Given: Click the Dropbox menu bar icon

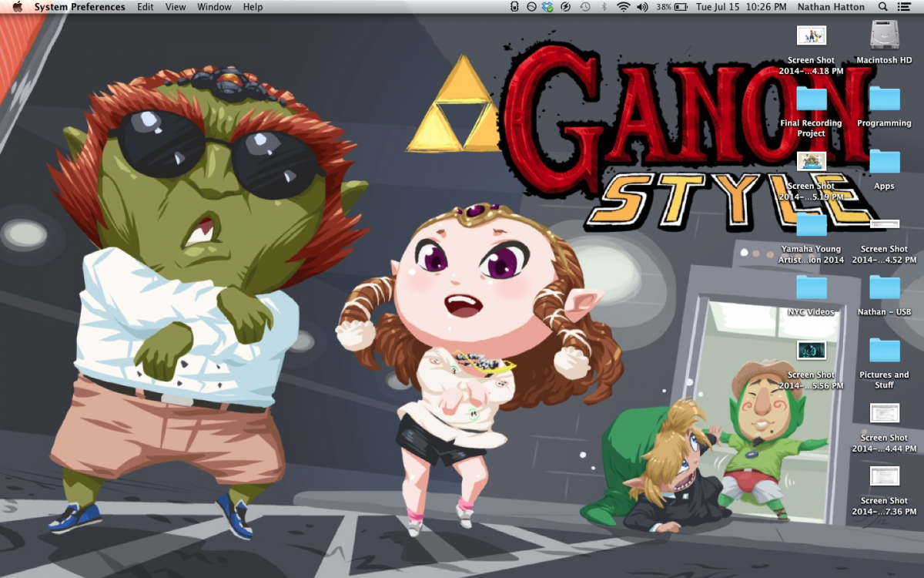Looking at the screenshot, I should click(x=547, y=7).
